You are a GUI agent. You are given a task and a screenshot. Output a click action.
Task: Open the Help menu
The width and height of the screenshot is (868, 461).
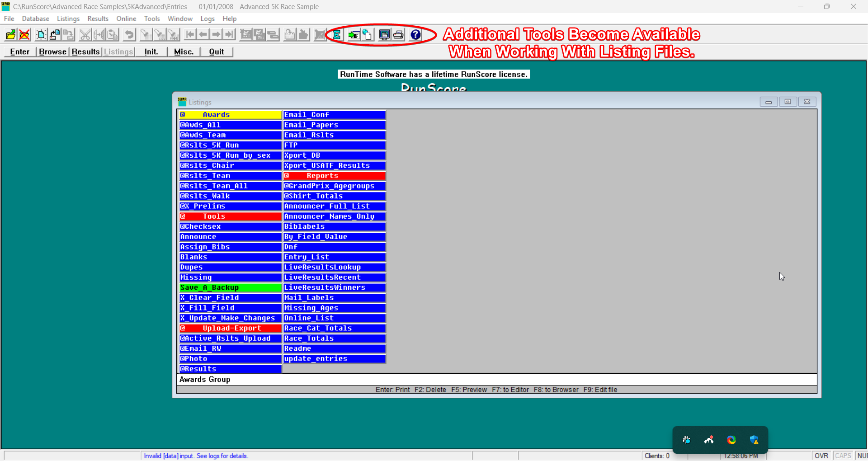[229, 19]
